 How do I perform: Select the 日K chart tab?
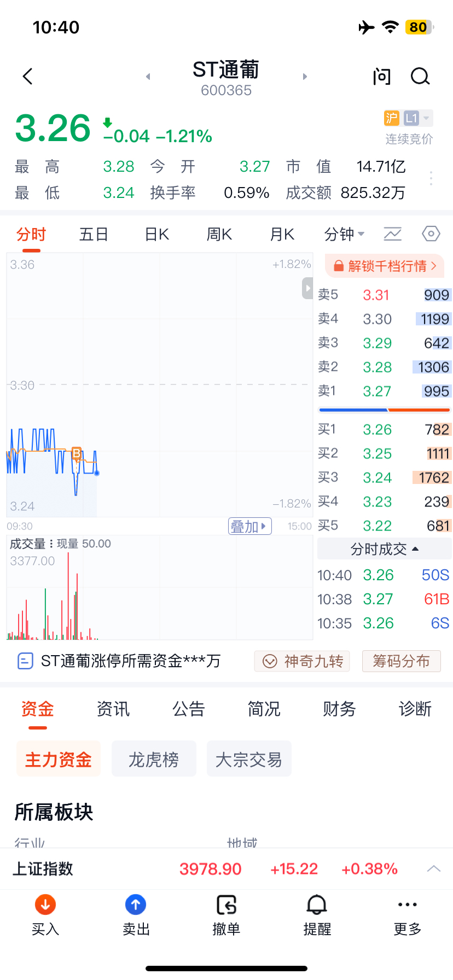(156, 234)
